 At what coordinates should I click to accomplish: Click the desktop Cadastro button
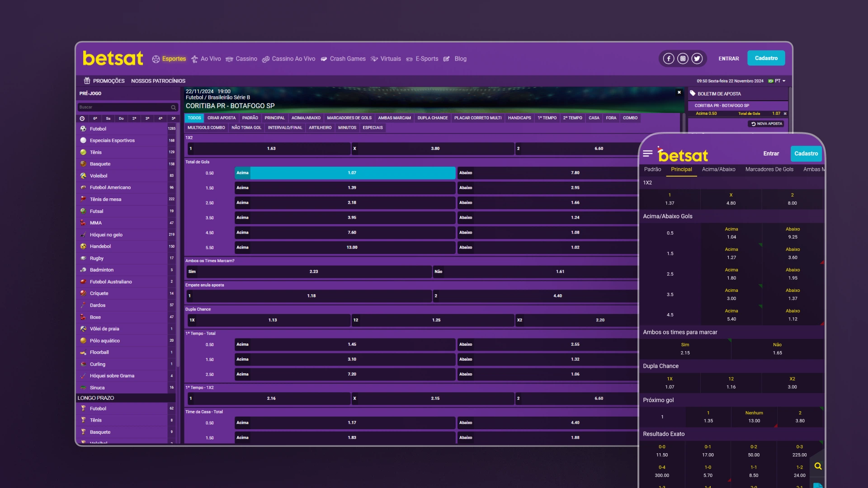[766, 58]
